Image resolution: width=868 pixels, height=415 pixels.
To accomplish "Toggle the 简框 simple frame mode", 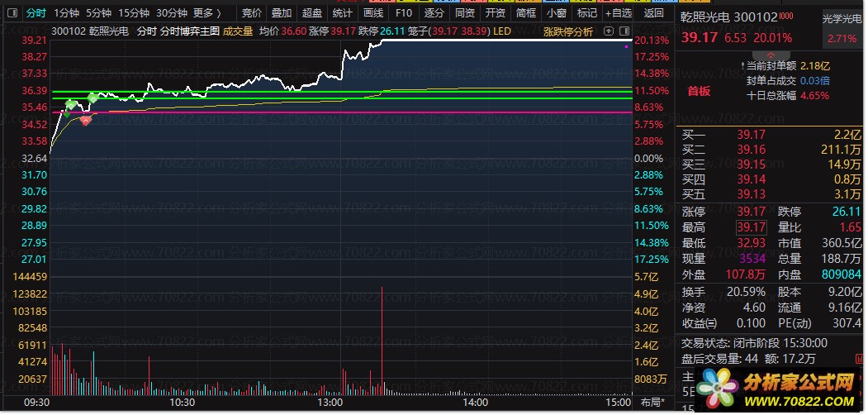I will coord(525,12).
